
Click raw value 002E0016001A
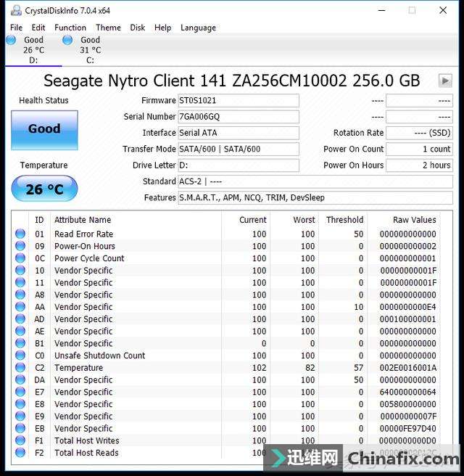point(408,368)
